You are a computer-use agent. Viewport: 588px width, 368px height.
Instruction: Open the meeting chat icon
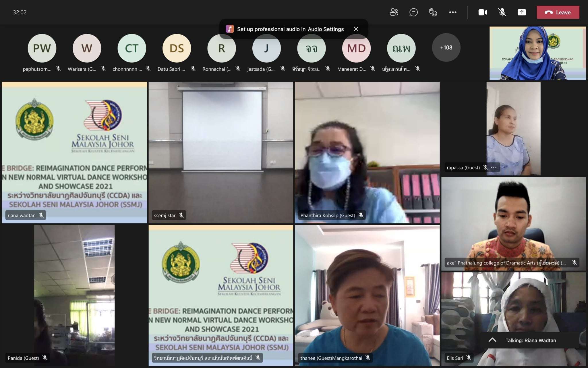[x=413, y=12]
